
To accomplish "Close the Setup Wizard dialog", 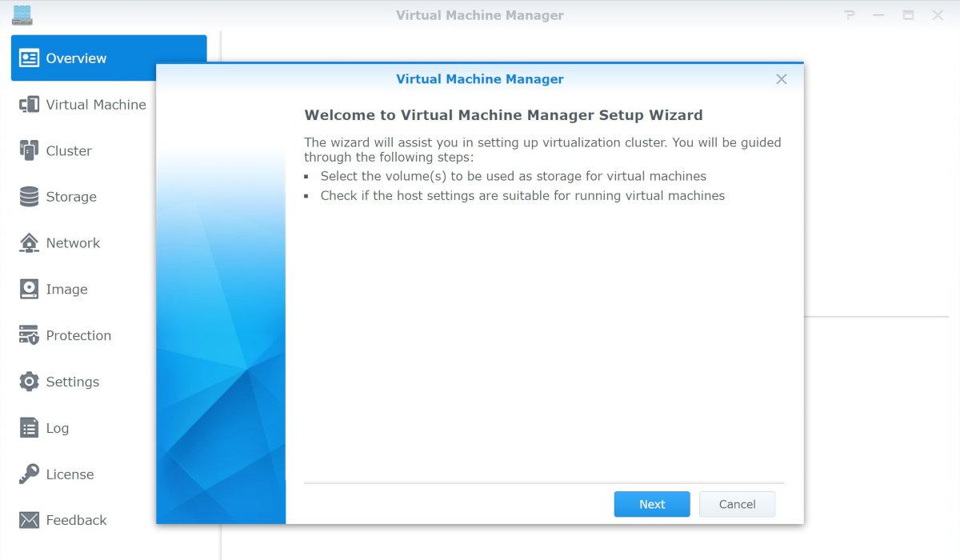I will click(x=782, y=79).
